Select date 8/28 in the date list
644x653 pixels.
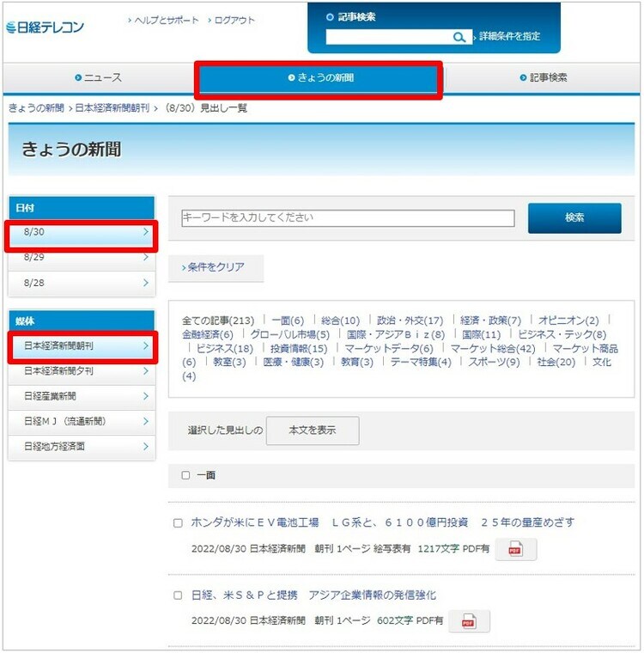(82, 284)
